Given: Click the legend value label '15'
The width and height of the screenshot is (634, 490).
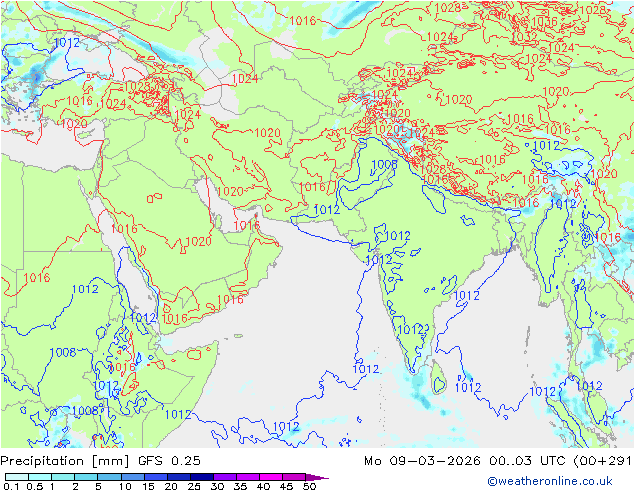Looking at the screenshot, I should coord(148,486).
